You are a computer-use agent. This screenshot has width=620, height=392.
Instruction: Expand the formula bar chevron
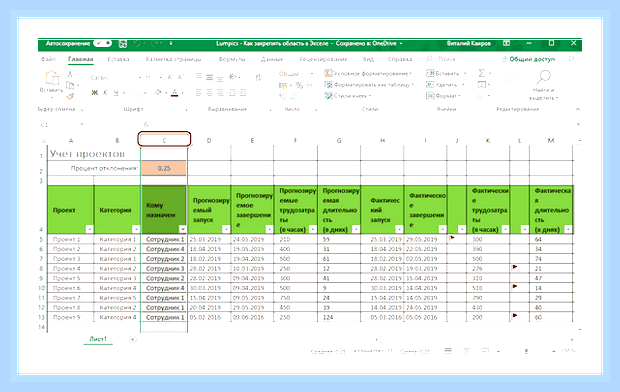point(578,124)
